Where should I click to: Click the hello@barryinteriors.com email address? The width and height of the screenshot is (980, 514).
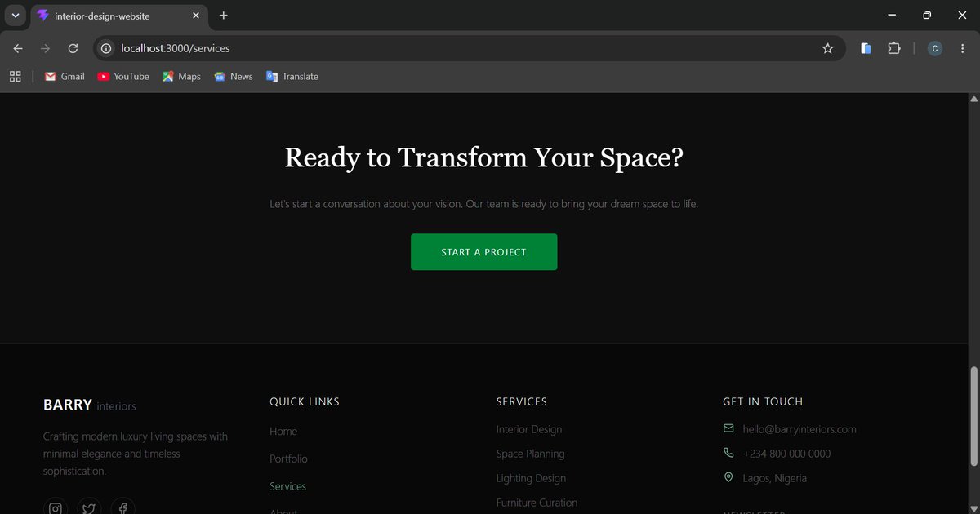(x=800, y=429)
